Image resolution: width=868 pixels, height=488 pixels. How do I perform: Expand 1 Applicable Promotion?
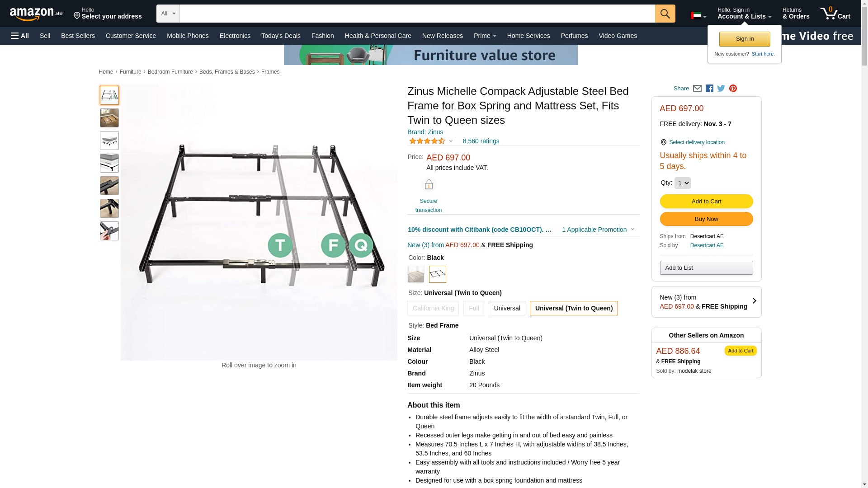click(598, 230)
